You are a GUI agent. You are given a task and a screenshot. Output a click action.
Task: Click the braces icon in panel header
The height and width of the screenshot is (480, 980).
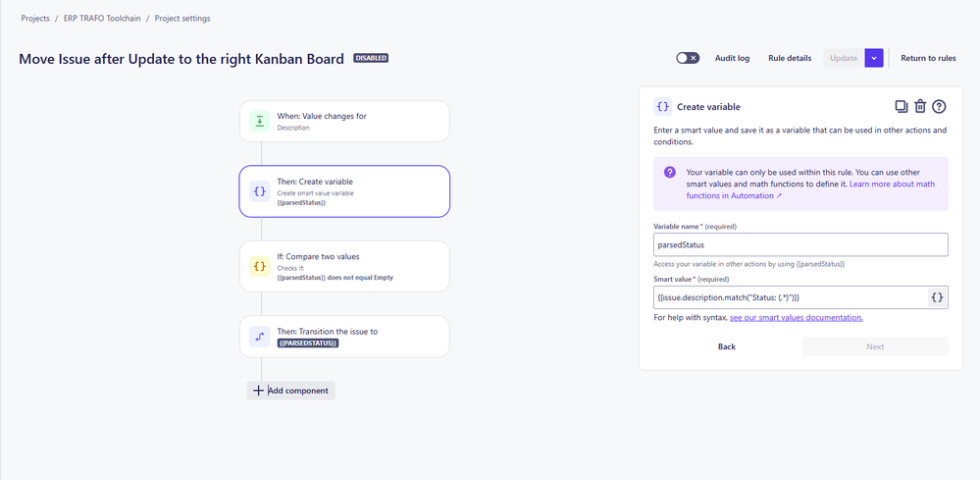[x=662, y=107]
